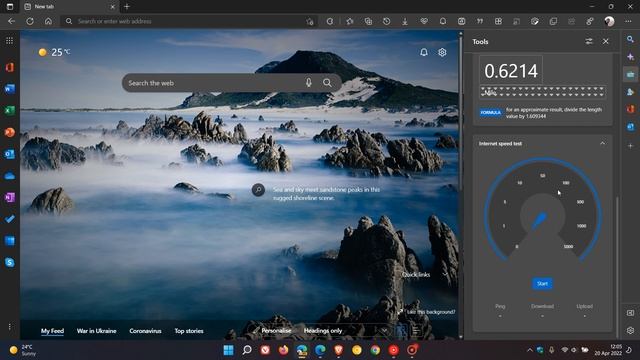Image resolution: width=640 pixels, height=360 pixels.
Task: Click the 0.6214 conversion result field
Action: tap(511, 71)
